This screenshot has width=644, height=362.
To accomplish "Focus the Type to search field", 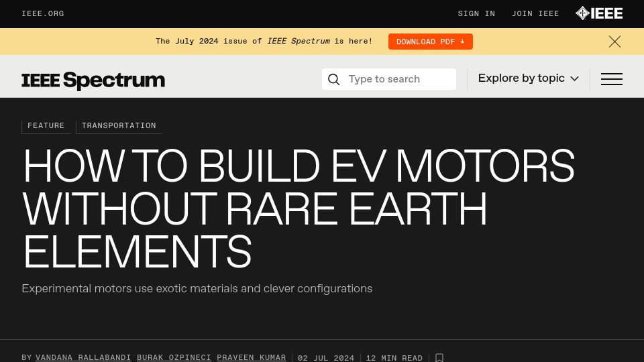I will click(389, 79).
